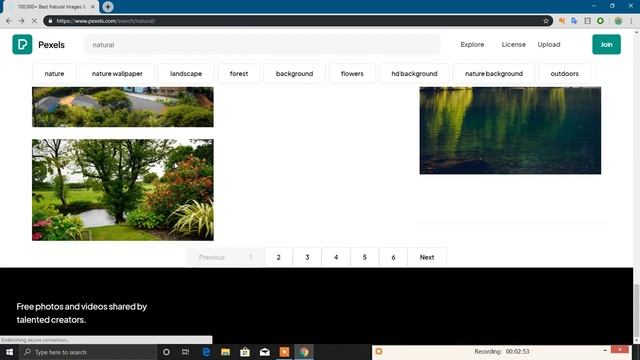Click the site lock icon in address bar
The image size is (640, 360).
coord(50,21)
